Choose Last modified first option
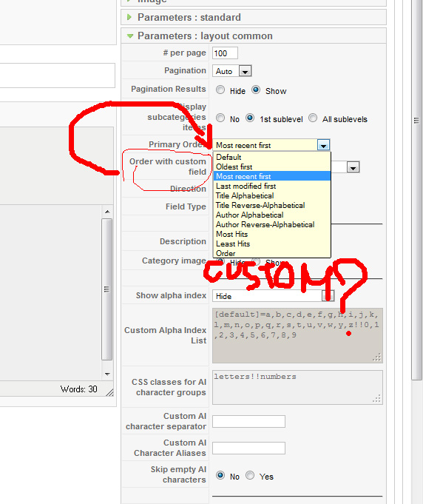 click(x=271, y=186)
